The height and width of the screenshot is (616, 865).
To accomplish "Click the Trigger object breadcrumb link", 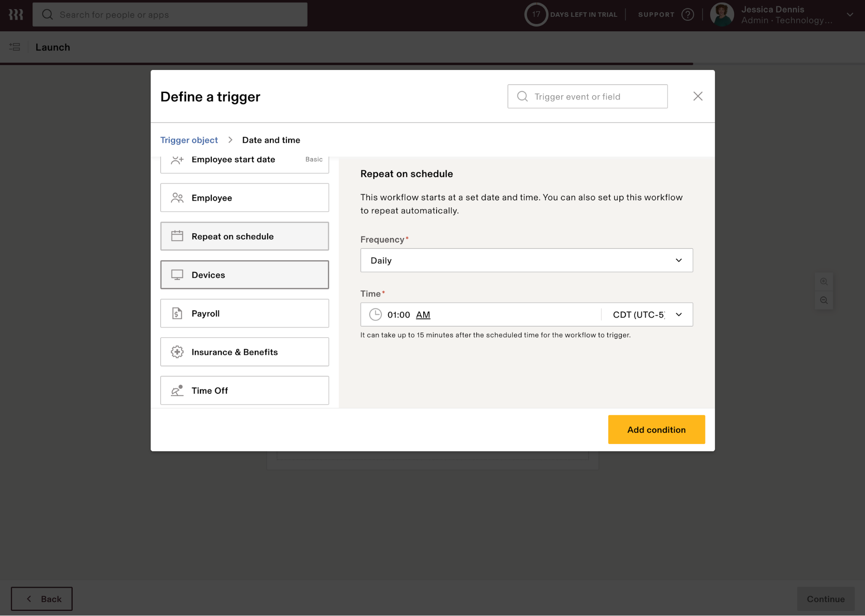I will (x=189, y=140).
